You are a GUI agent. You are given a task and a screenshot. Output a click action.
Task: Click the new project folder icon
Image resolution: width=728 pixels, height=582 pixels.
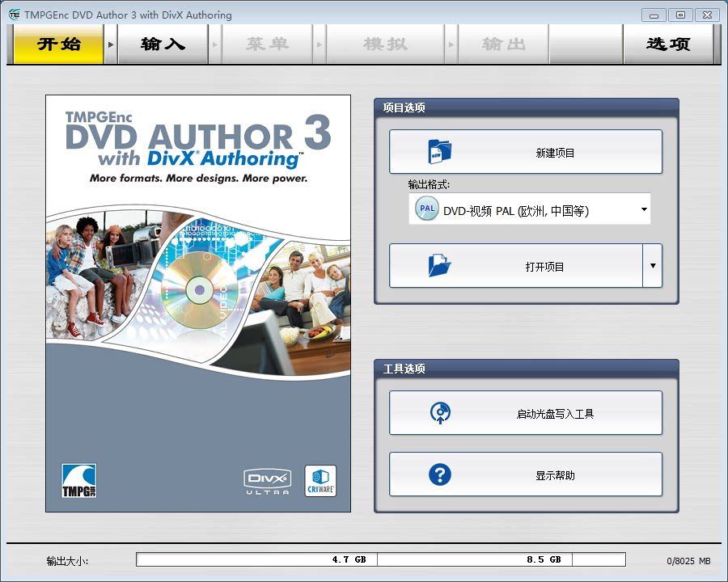pyautogui.click(x=438, y=151)
